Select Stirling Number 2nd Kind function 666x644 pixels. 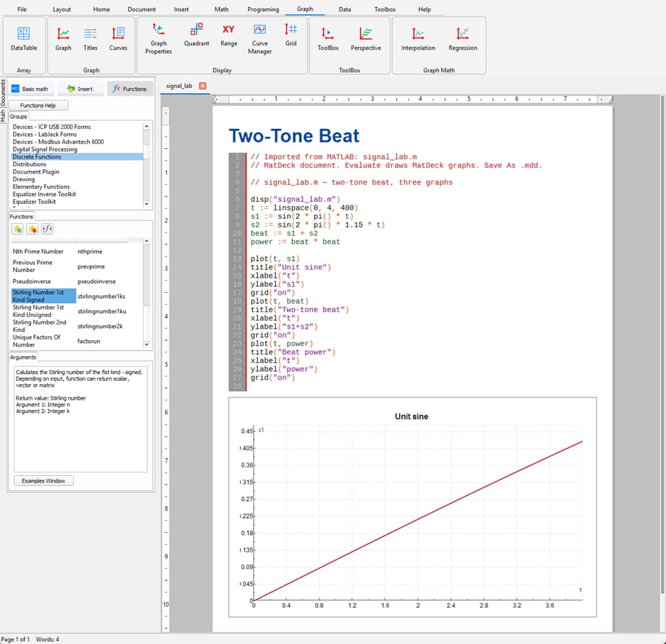coord(43,326)
